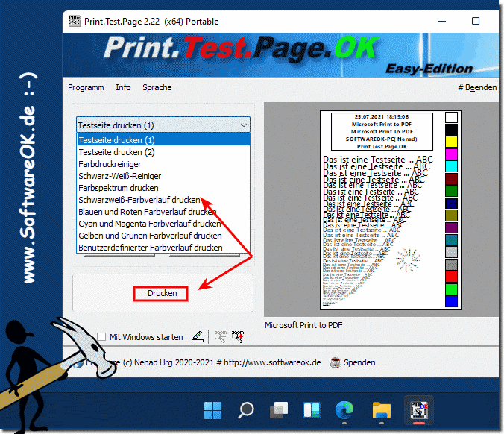Click the bright red swatch in preview

click(x=451, y=277)
